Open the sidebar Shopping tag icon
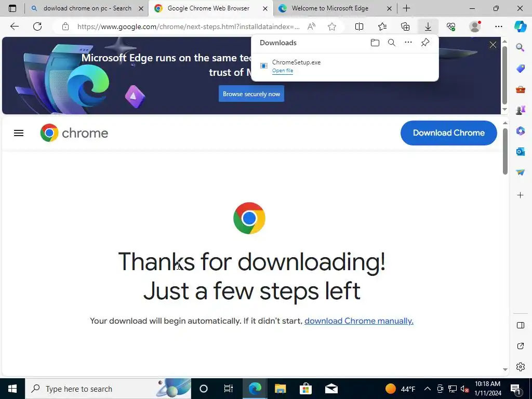 coord(520,69)
